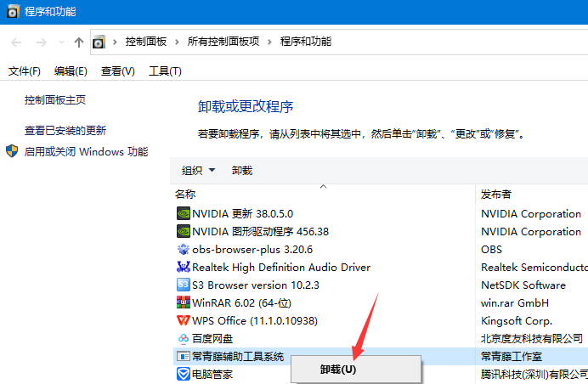Sort by the 名称 column header
The width and height of the screenshot is (588, 384).
click(185, 195)
